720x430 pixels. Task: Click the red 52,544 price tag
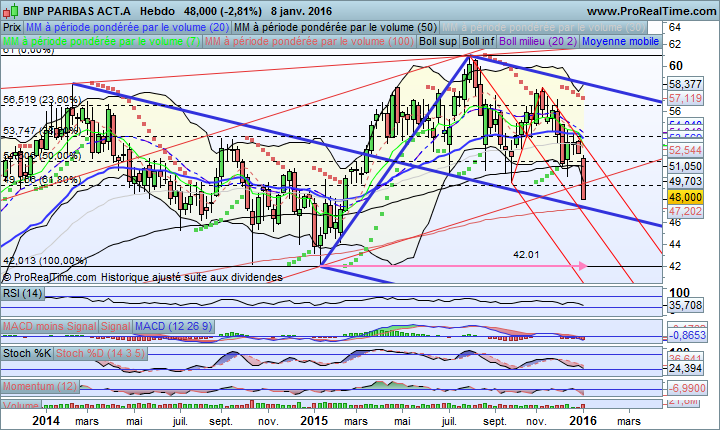[685, 150]
